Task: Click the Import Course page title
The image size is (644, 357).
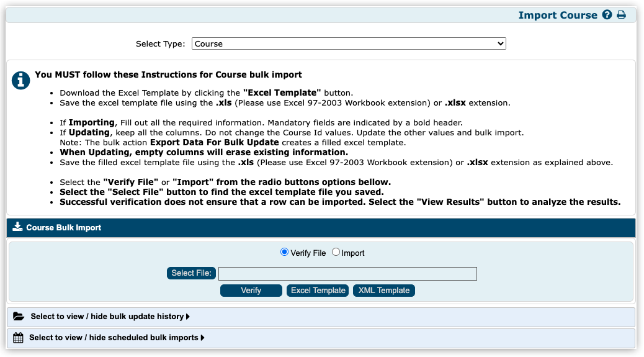Action: pyautogui.click(x=557, y=15)
